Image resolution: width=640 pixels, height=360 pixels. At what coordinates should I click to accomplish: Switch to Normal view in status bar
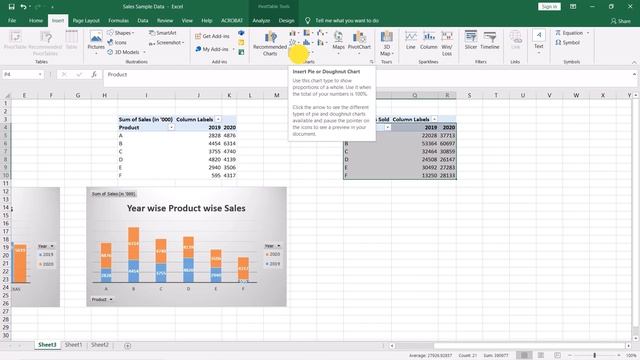[x=524, y=356]
